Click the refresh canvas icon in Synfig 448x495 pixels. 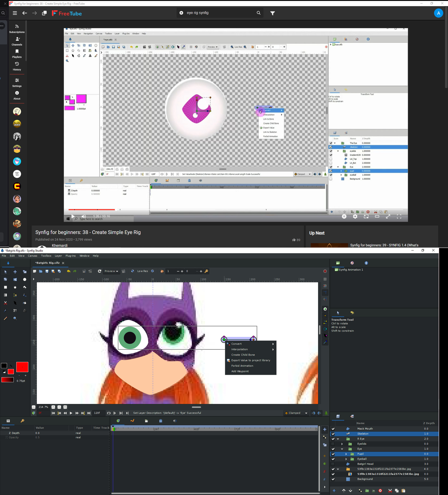(99, 271)
